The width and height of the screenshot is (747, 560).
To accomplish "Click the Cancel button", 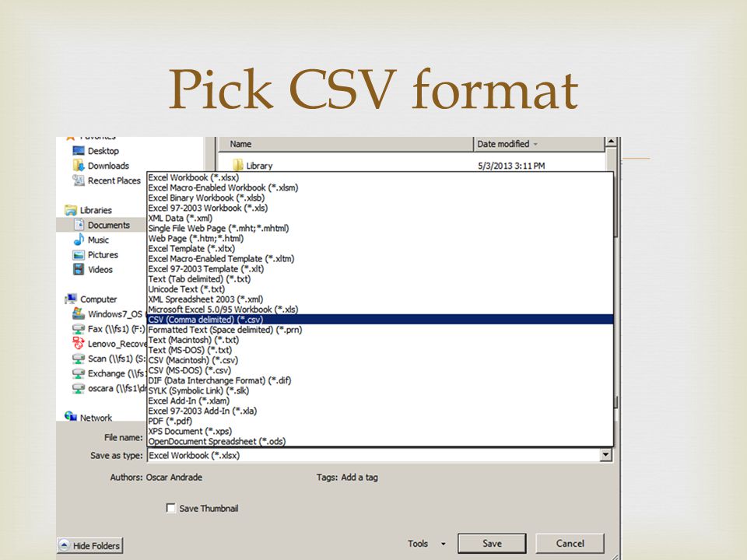I will click(570, 544).
